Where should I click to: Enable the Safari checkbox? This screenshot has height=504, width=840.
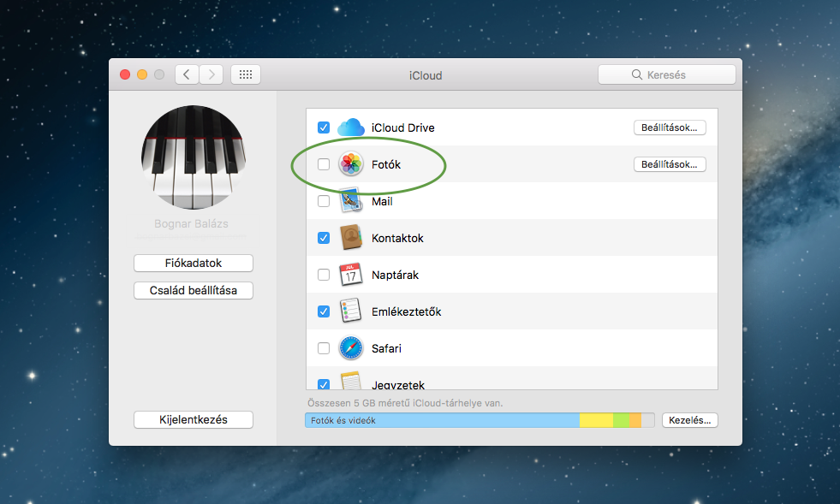tap(324, 348)
